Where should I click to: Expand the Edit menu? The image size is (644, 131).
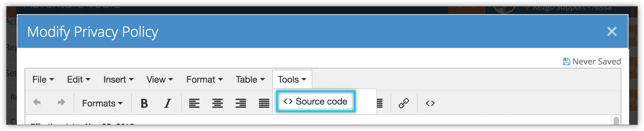click(79, 79)
